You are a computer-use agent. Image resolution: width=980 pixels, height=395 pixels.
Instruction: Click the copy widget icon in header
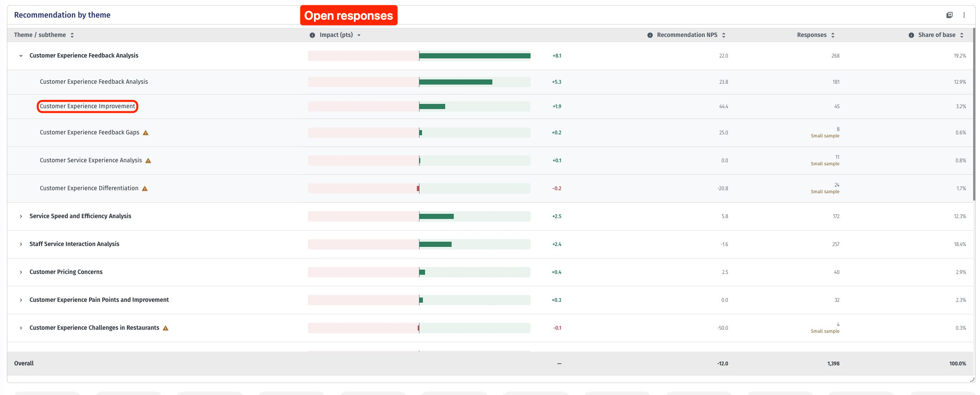[950, 15]
